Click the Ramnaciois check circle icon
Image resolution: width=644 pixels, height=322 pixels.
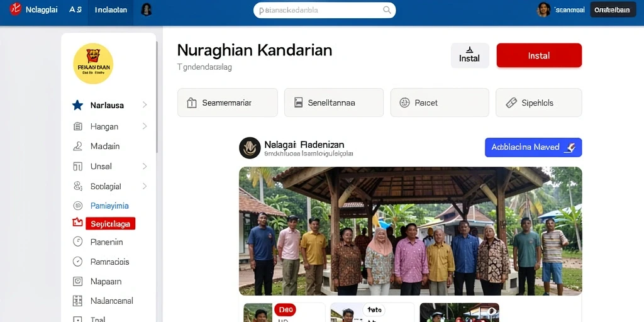[x=77, y=261]
